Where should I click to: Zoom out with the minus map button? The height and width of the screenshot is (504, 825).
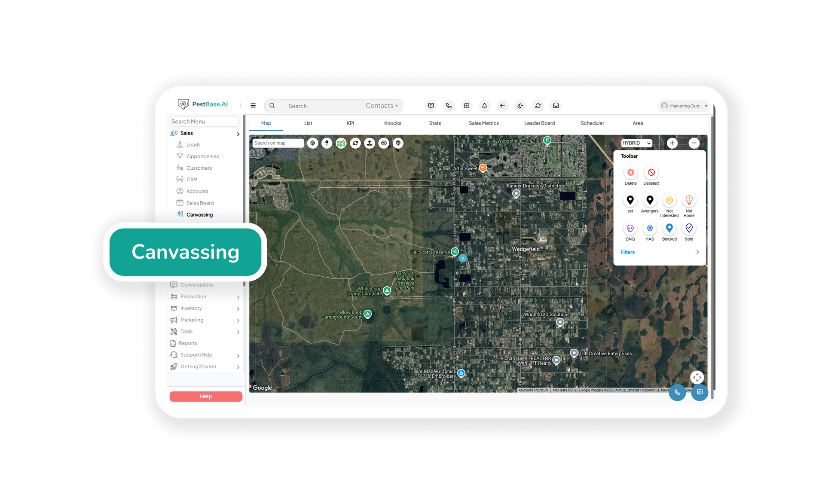tap(694, 143)
